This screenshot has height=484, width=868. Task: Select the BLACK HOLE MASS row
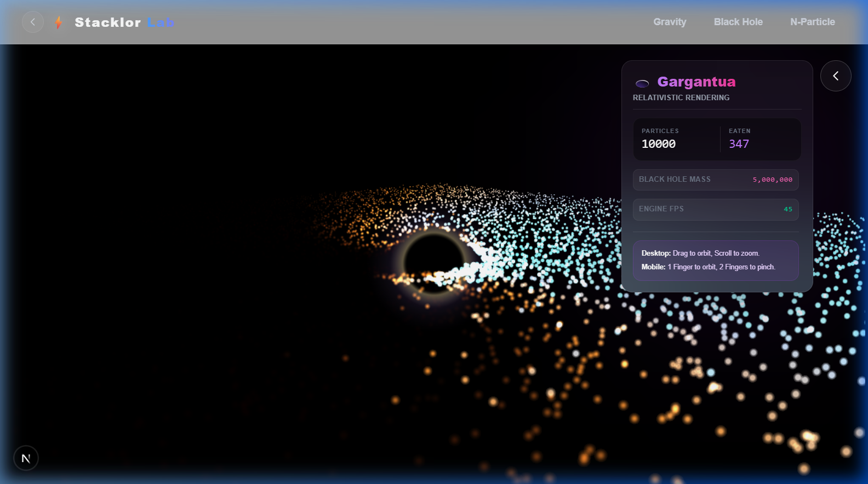(716, 180)
